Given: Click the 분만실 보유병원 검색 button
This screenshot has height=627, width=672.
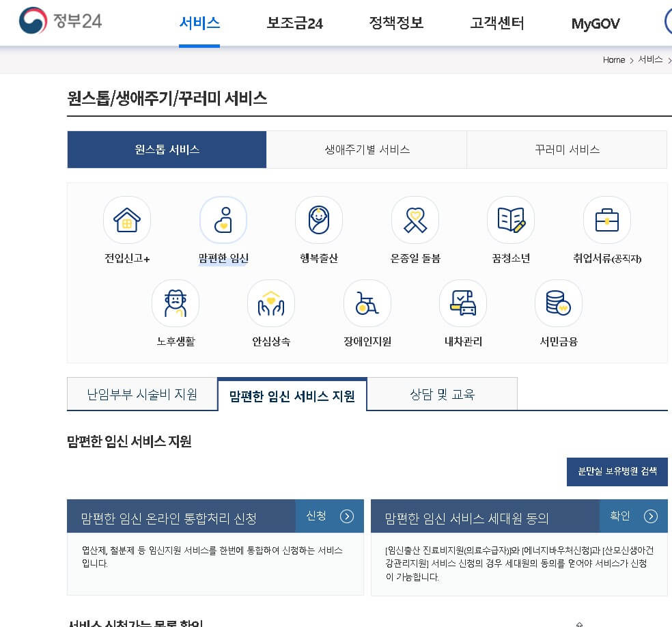Looking at the screenshot, I should [x=617, y=471].
